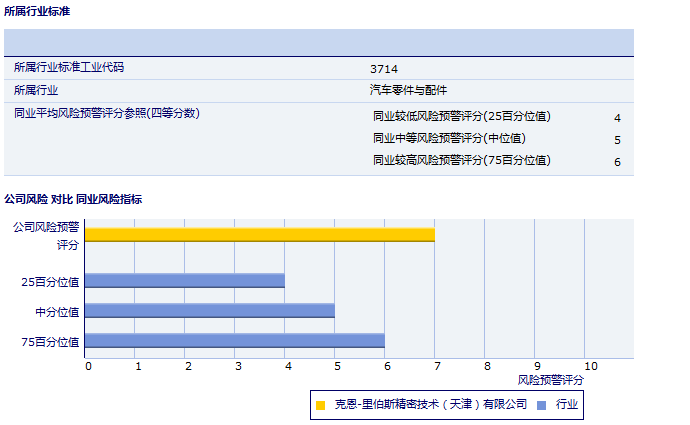
Task: Click the blue table header bar
Action: tap(319, 43)
